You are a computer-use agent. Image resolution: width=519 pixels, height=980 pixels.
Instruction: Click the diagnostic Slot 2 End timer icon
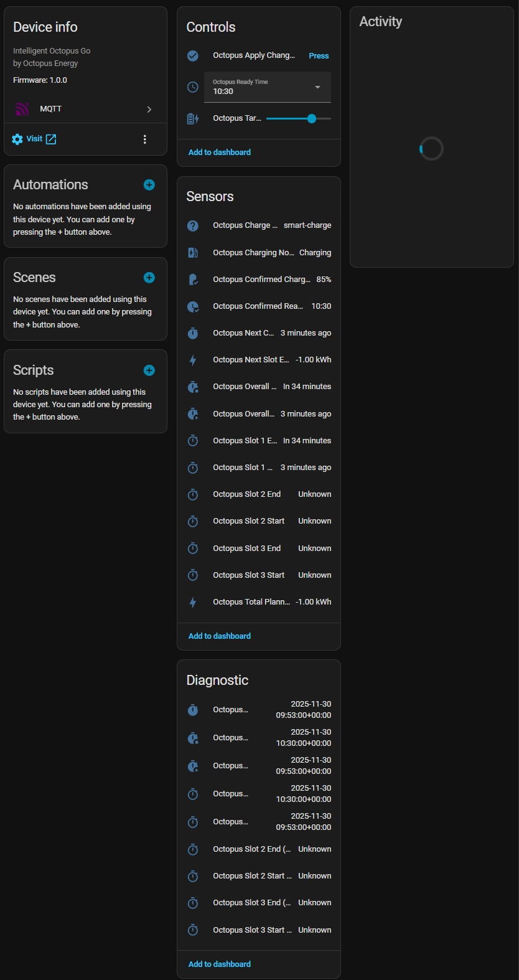point(193,849)
